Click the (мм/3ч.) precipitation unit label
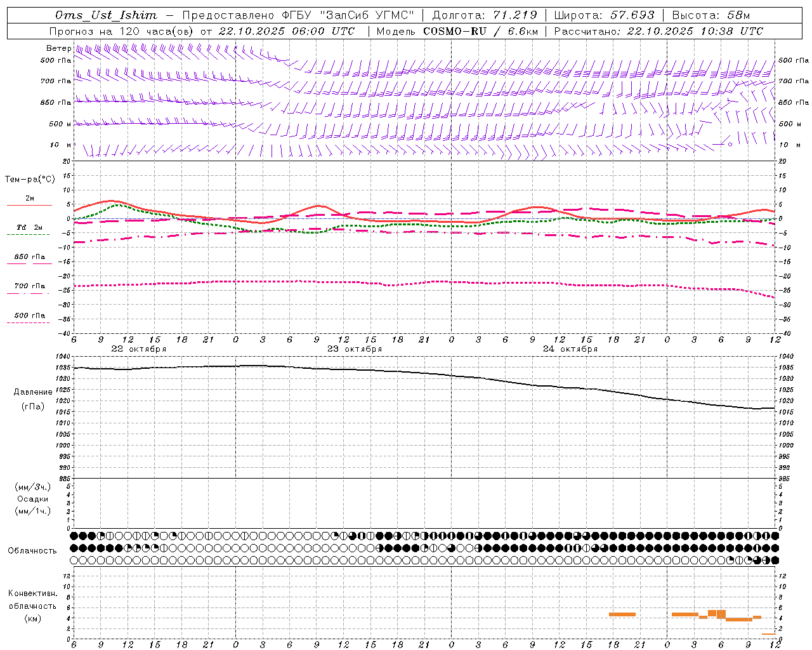 click(x=33, y=487)
